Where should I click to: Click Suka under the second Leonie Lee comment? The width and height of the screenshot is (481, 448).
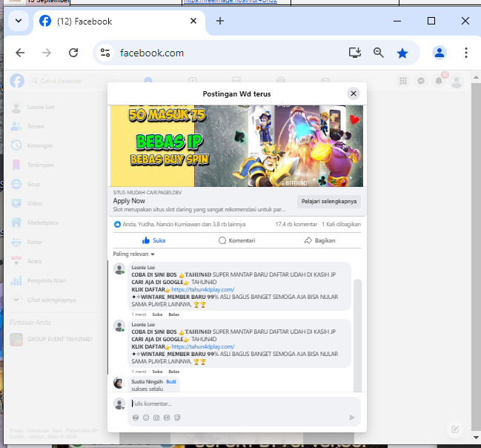click(x=157, y=372)
